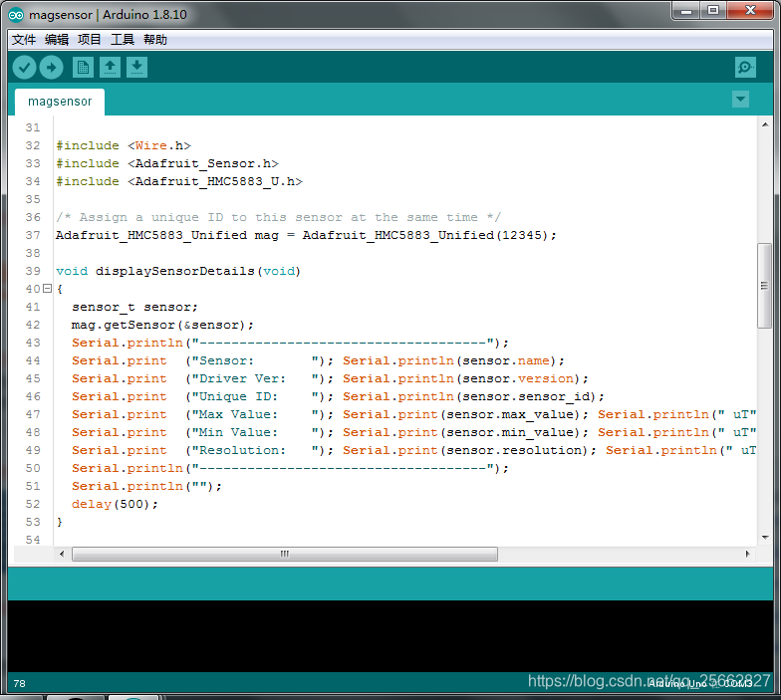Click the "Unique ID:" string on line 46
This screenshot has width=781, height=700.
pyautogui.click(x=255, y=396)
